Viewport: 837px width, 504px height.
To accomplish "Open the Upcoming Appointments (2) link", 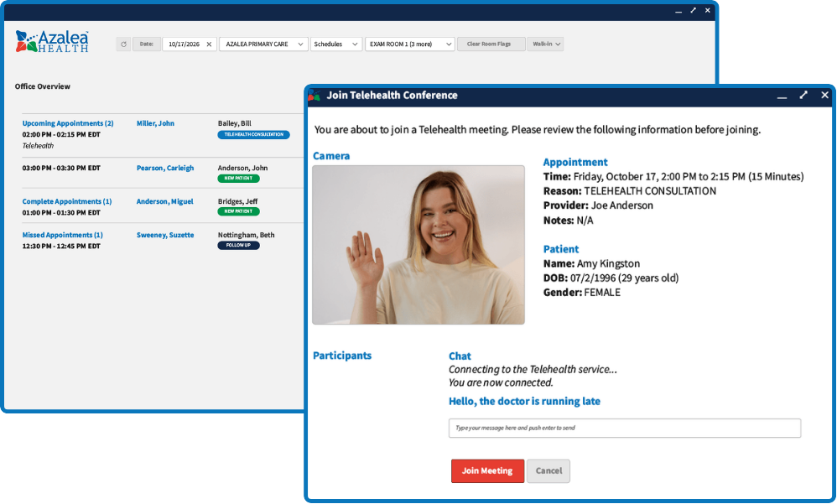I will [x=68, y=123].
